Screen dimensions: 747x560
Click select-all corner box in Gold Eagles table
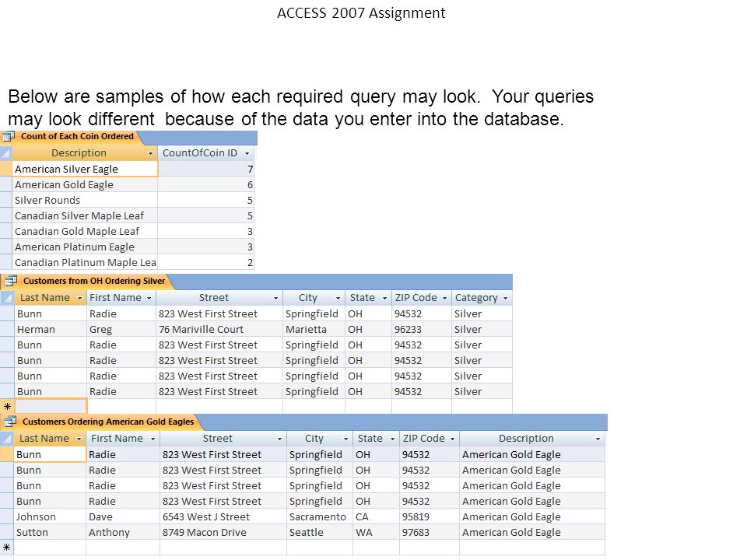pyautogui.click(x=7, y=439)
